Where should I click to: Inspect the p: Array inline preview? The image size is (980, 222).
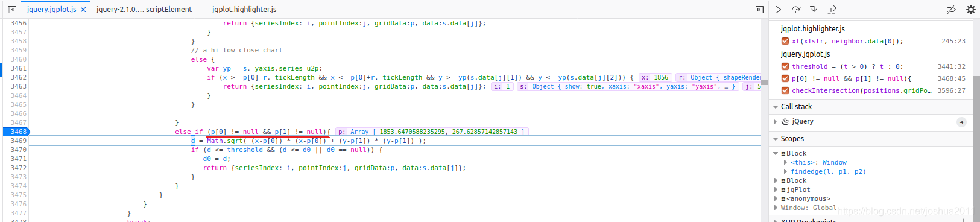coord(432,132)
